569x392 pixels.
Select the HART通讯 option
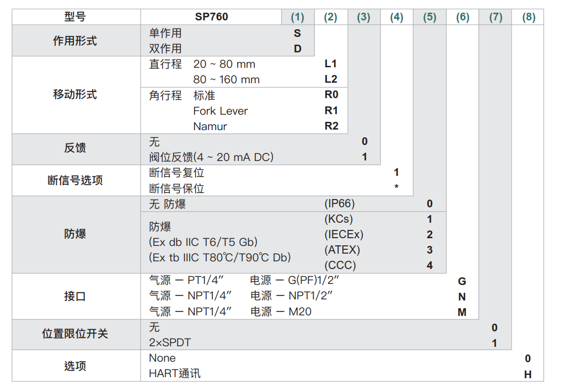[x=175, y=373]
